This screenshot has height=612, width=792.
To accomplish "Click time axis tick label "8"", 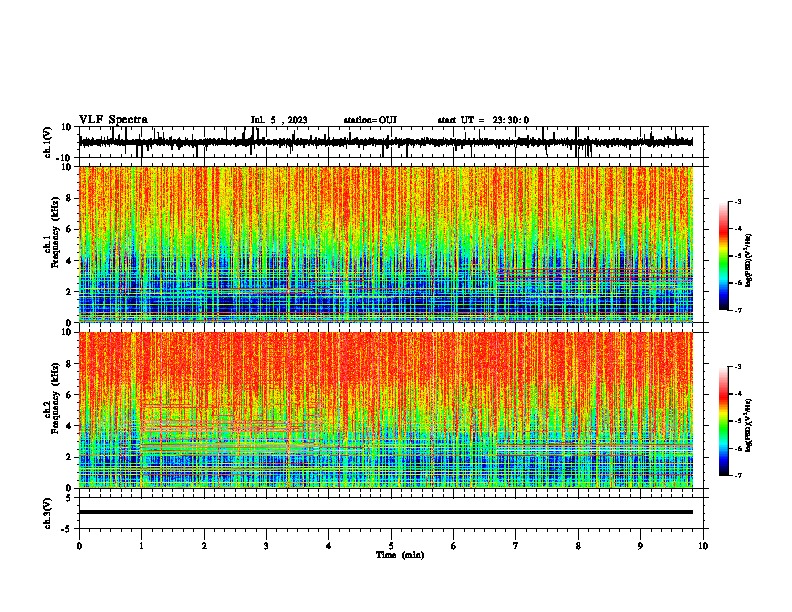I will click(x=578, y=546).
